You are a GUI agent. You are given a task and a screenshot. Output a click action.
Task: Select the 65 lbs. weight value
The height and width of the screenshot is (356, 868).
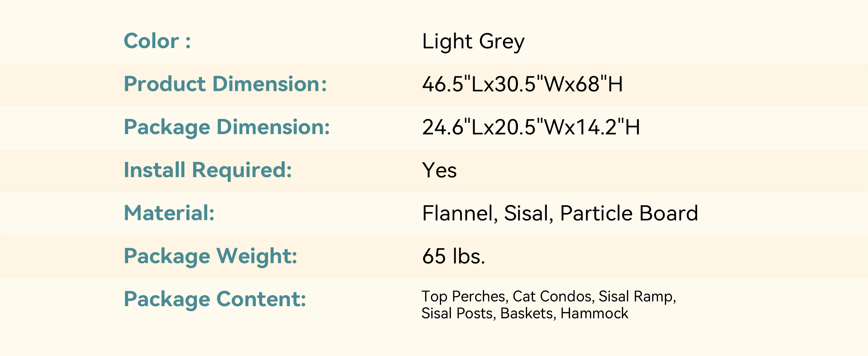[x=453, y=256]
